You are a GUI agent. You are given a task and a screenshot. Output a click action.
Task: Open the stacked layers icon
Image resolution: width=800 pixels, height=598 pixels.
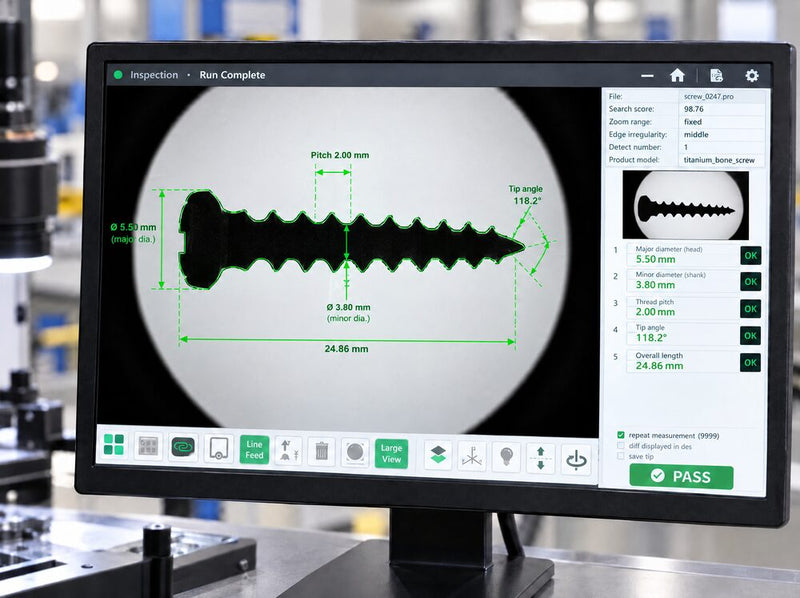click(x=438, y=455)
